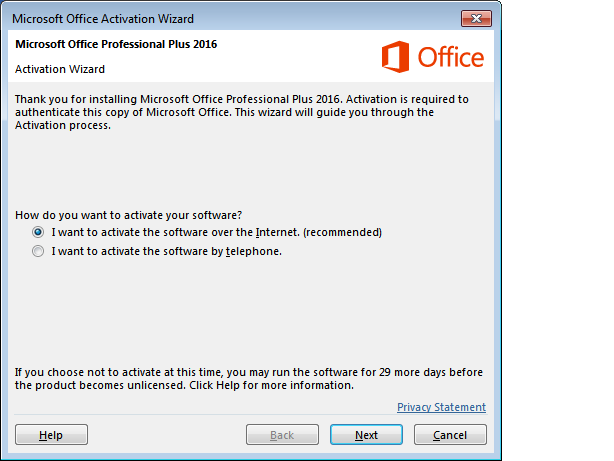The width and height of the screenshot is (614, 461).
Task: Proceed with the Next button
Action: (366, 435)
